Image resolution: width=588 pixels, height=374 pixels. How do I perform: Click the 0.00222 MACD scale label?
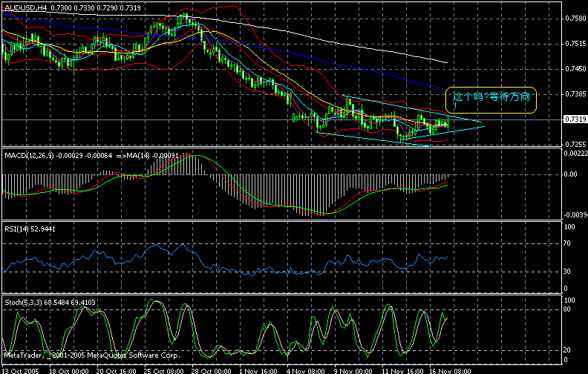pyautogui.click(x=575, y=153)
